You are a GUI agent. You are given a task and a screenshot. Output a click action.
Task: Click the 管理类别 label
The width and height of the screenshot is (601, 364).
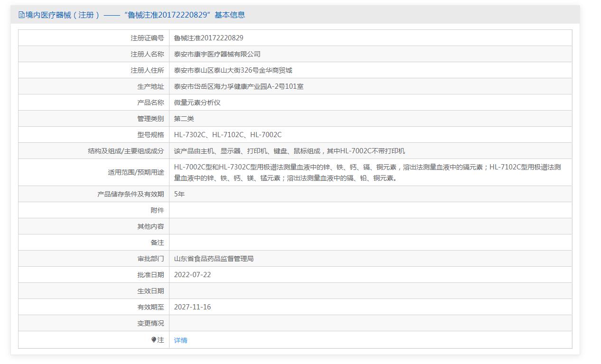tap(150, 119)
